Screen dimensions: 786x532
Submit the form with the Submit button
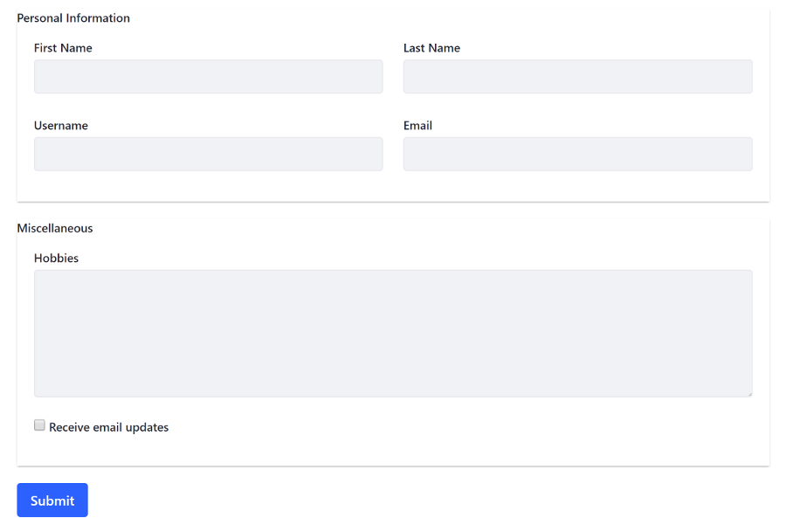(52, 501)
